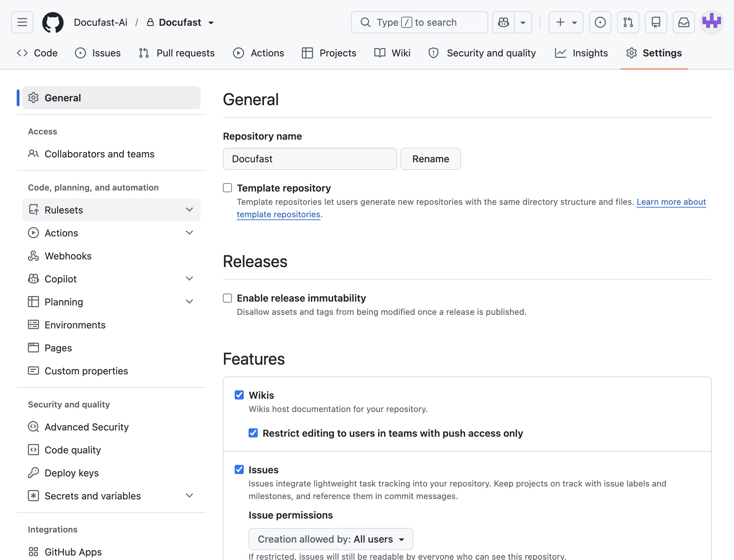Switch to the Code tab
The image size is (734, 560).
coord(37,53)
